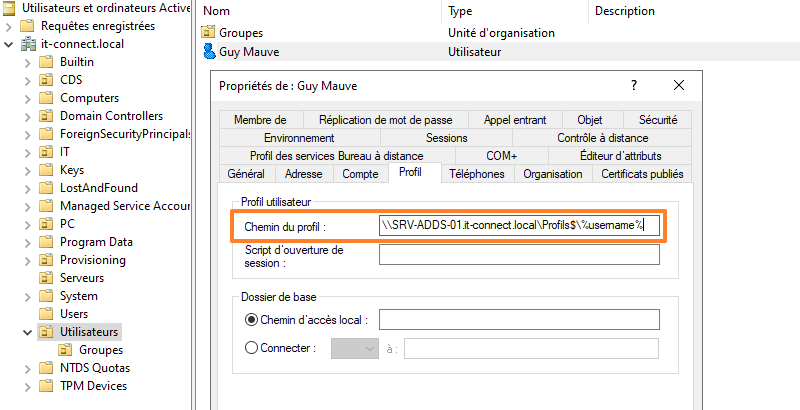Click the it-connect.local domain icon
The height and width of the screenshot is (410, 800).
tap(28, 44)
